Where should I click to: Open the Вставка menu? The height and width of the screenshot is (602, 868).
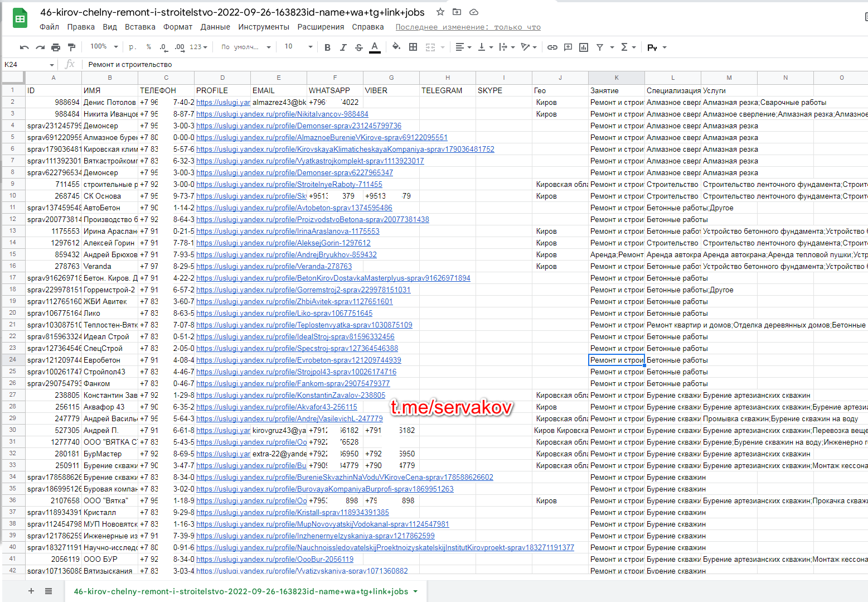click(140, 27)
